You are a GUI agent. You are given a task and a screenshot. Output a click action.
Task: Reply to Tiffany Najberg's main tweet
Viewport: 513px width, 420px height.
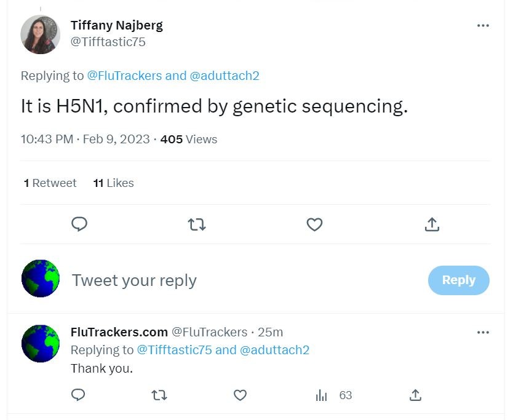(x=79, y=224)
